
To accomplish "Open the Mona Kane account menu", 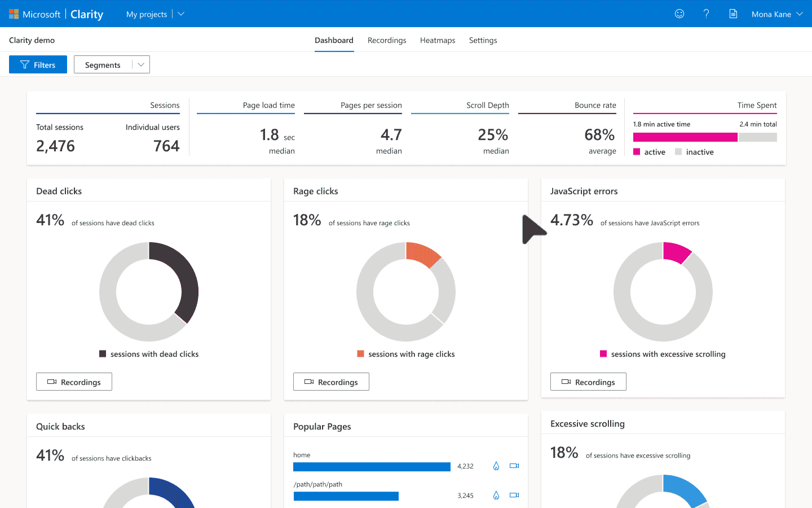I will click(777, 14).
